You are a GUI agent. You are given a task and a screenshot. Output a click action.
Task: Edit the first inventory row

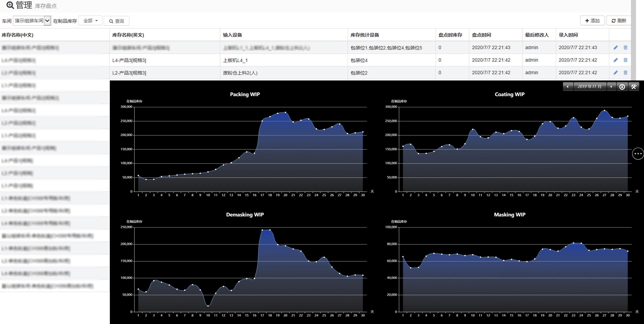coord(615,47)
